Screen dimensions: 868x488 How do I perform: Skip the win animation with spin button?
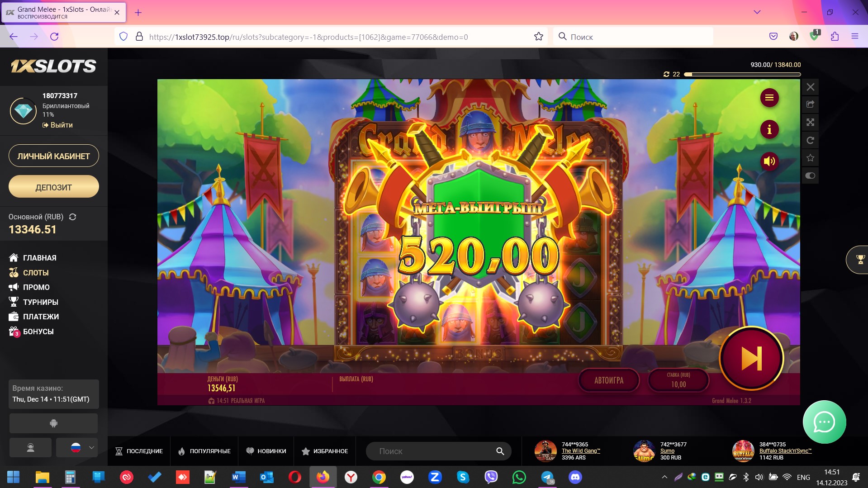[751, 359]
